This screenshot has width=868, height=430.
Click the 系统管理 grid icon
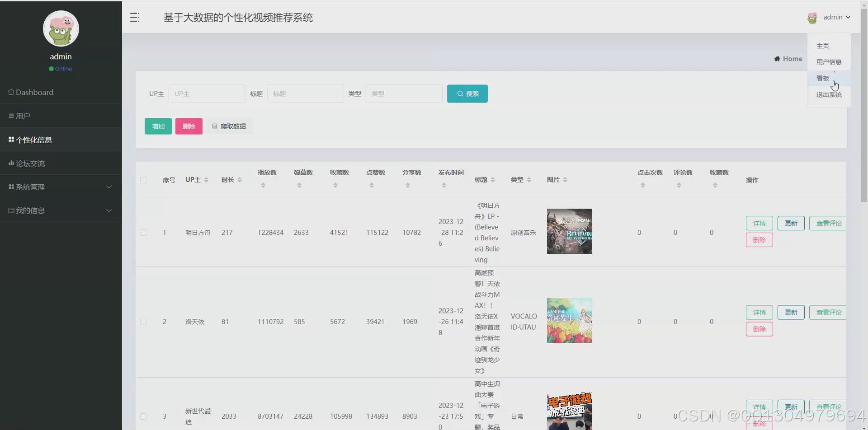[11, 187]
